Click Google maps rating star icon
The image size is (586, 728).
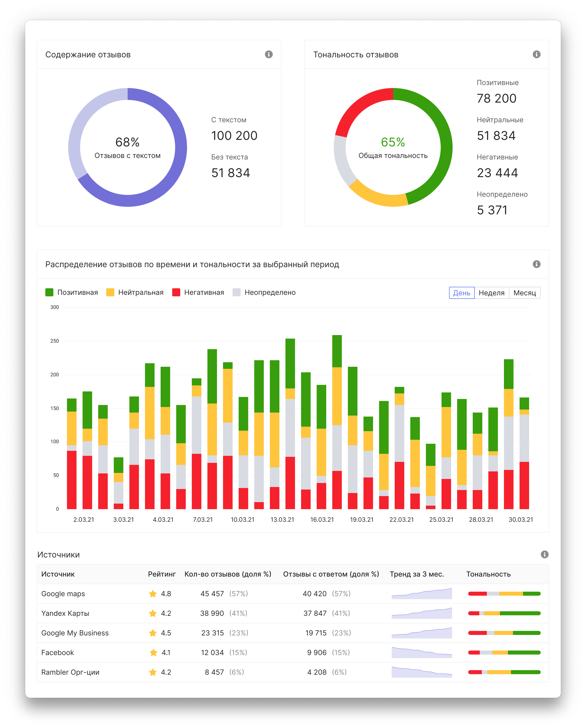point(153,594)
